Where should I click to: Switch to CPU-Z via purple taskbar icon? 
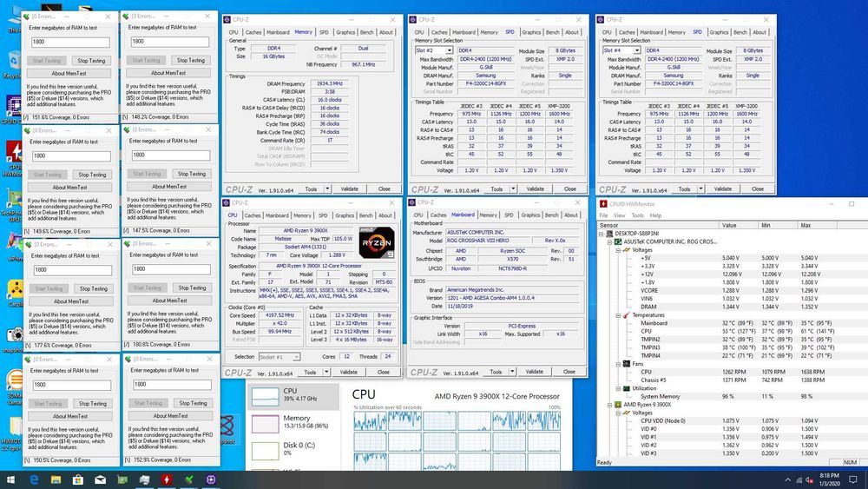[211, 479]
